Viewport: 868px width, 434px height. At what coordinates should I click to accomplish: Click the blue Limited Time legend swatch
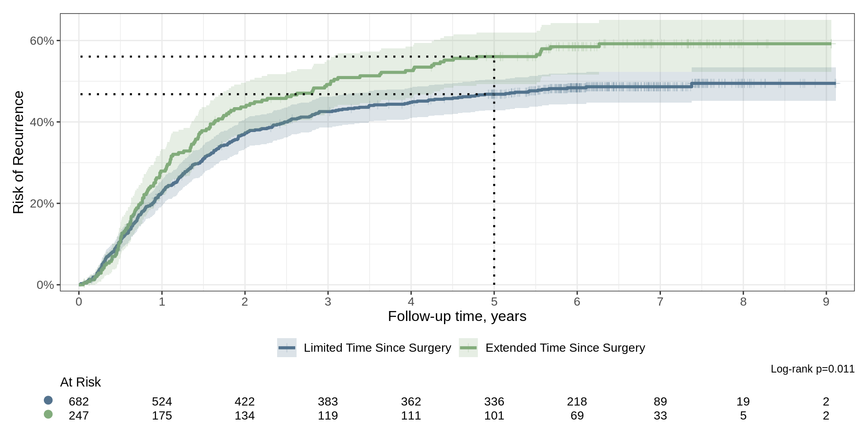[x=287, y=348]
